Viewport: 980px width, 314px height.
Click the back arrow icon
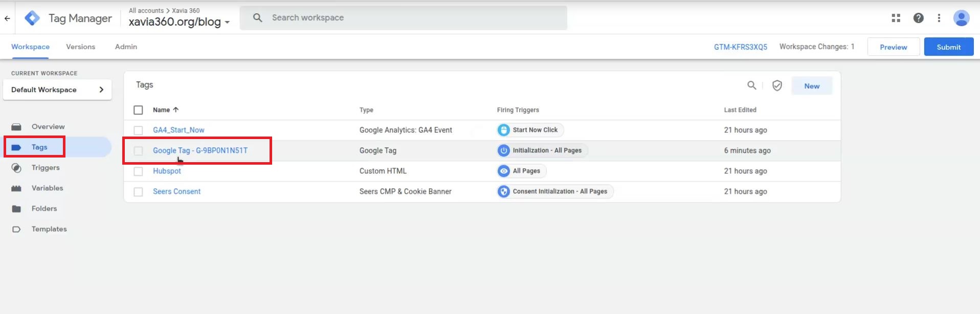pyautogui.click(x=7, y=18)
